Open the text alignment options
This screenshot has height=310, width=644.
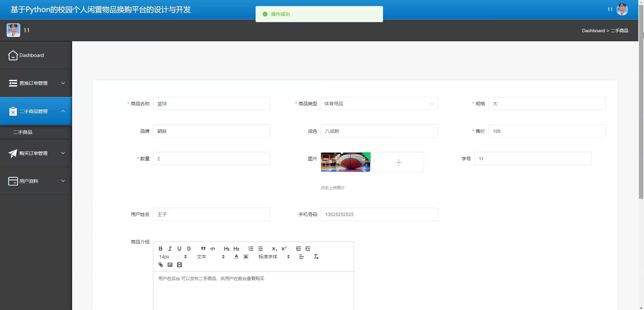point(301,257)
